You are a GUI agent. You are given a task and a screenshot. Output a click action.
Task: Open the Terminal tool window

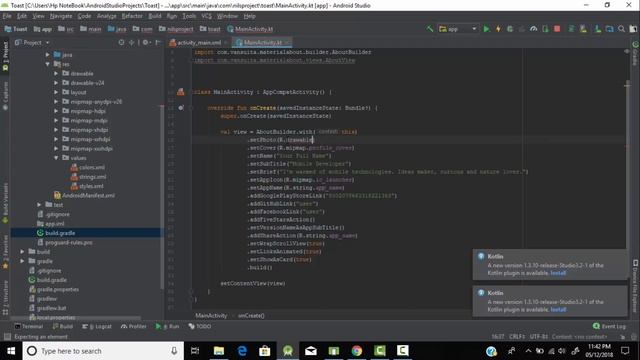pos(29,326)
